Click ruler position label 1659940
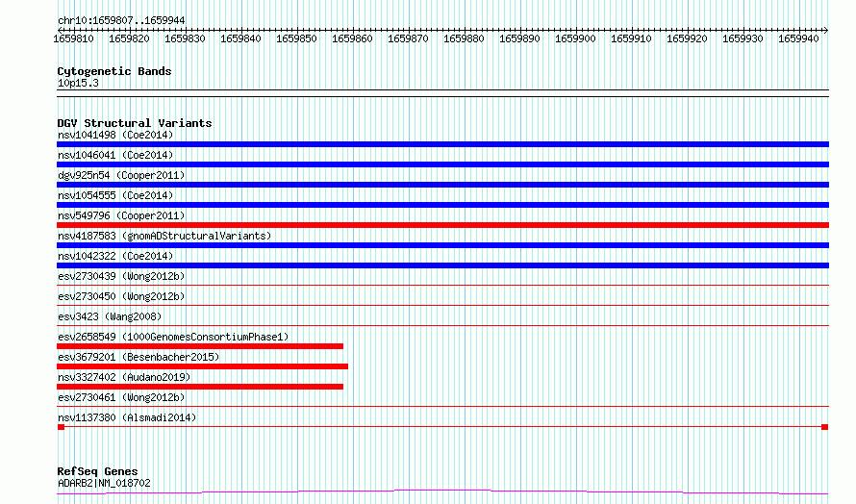Image resolution: width=856 pixels, height=504 pixels. tap(798, 38)
